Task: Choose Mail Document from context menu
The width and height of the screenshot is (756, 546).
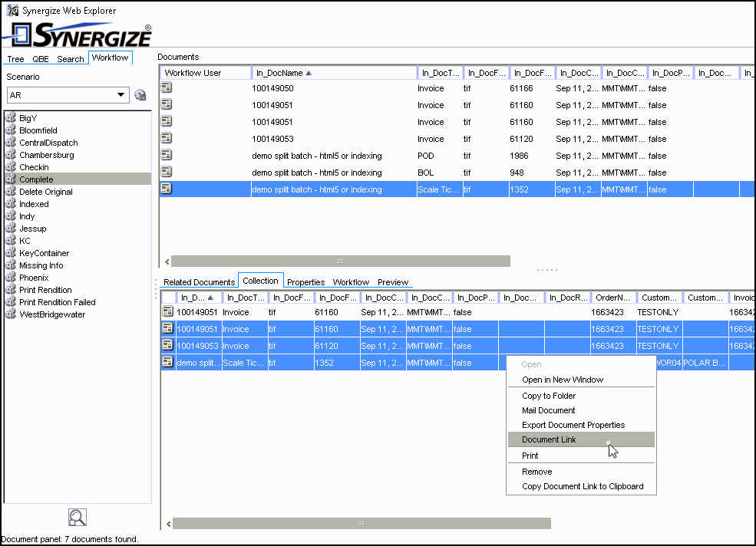Action: click(582, 410)
